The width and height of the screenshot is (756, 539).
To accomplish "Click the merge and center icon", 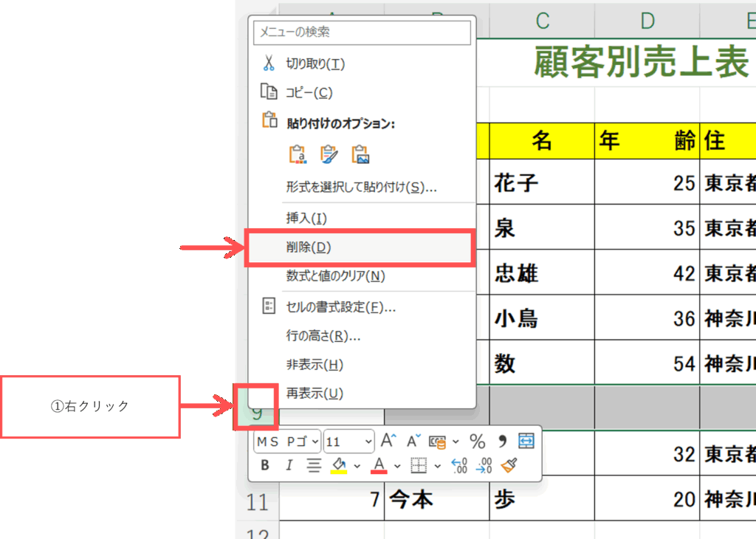I will click(x=526, y=442).
